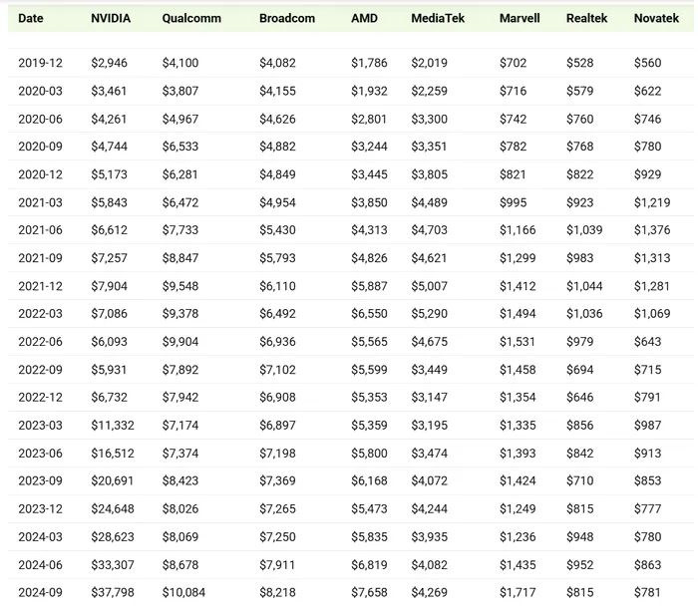The image size is (698, 616).
Task: Select MediaTek value $5,290
Action: coord(429,313)
